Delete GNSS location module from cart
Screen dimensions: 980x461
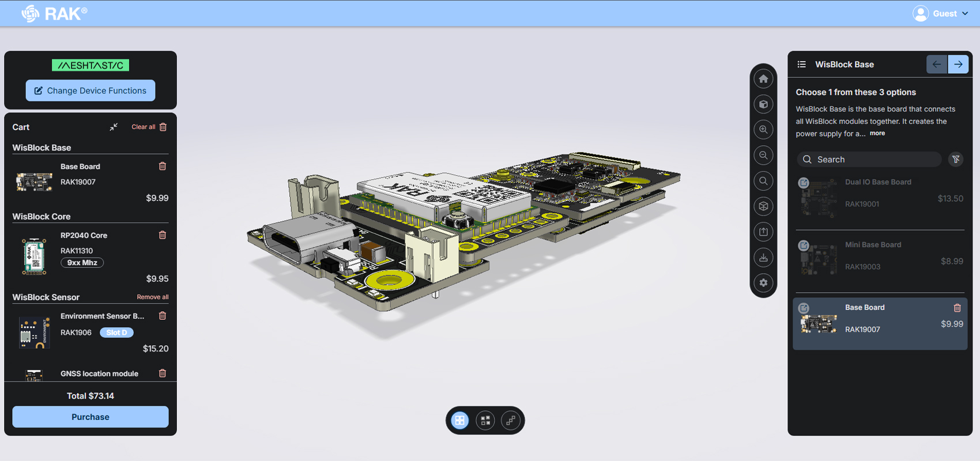tap(163, 373)
